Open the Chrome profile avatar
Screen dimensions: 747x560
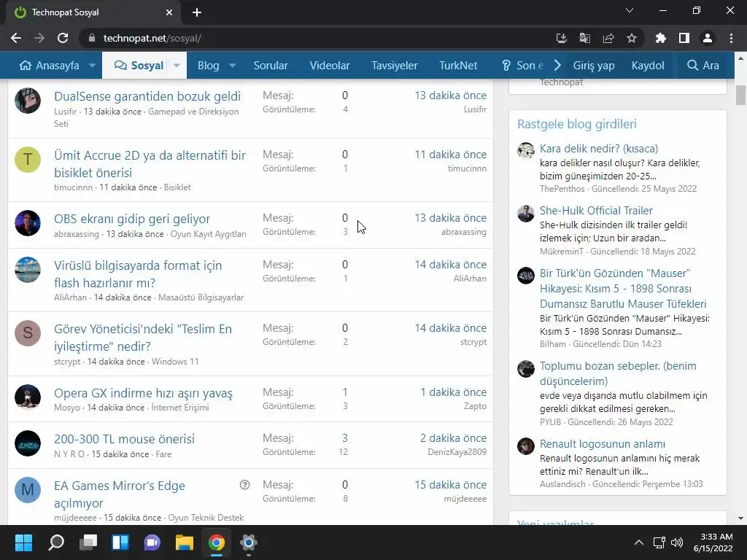tap(708, 38)
